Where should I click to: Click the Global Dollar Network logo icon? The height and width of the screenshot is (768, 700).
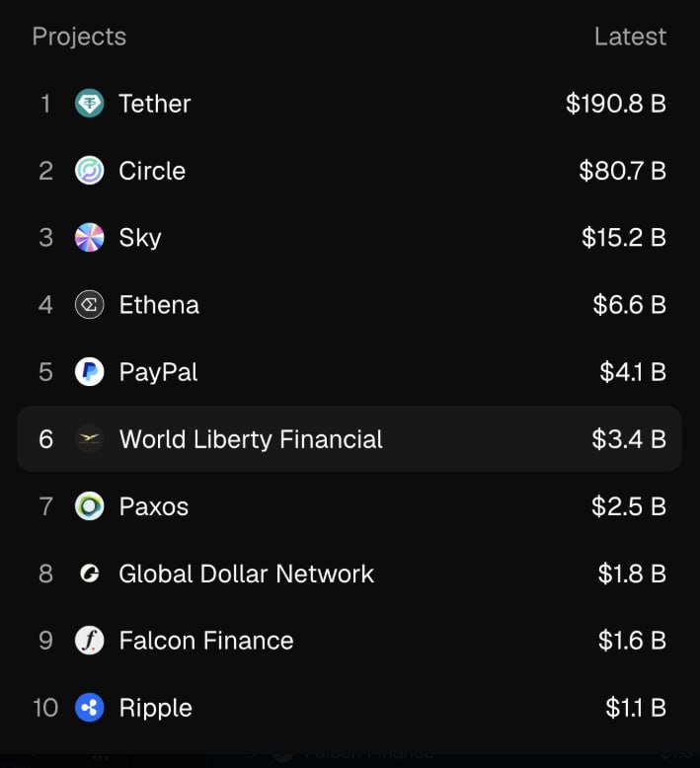click(90, 574)
